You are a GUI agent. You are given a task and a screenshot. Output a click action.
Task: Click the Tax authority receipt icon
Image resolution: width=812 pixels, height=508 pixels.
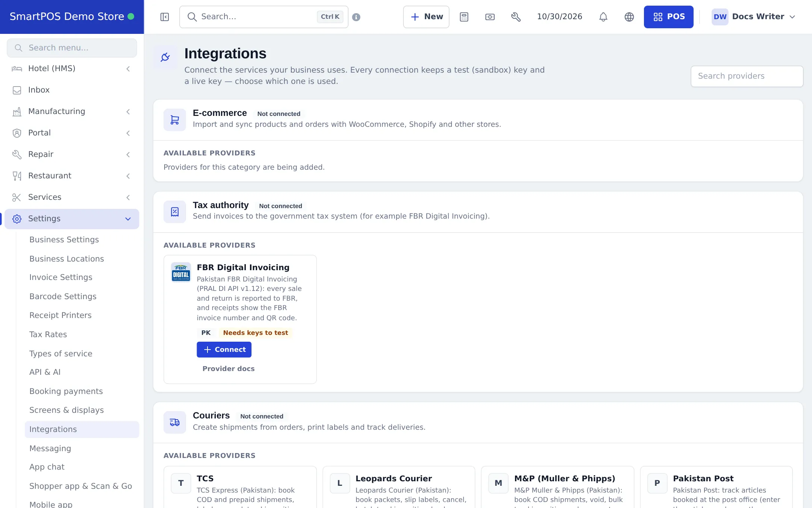point(175,212)
